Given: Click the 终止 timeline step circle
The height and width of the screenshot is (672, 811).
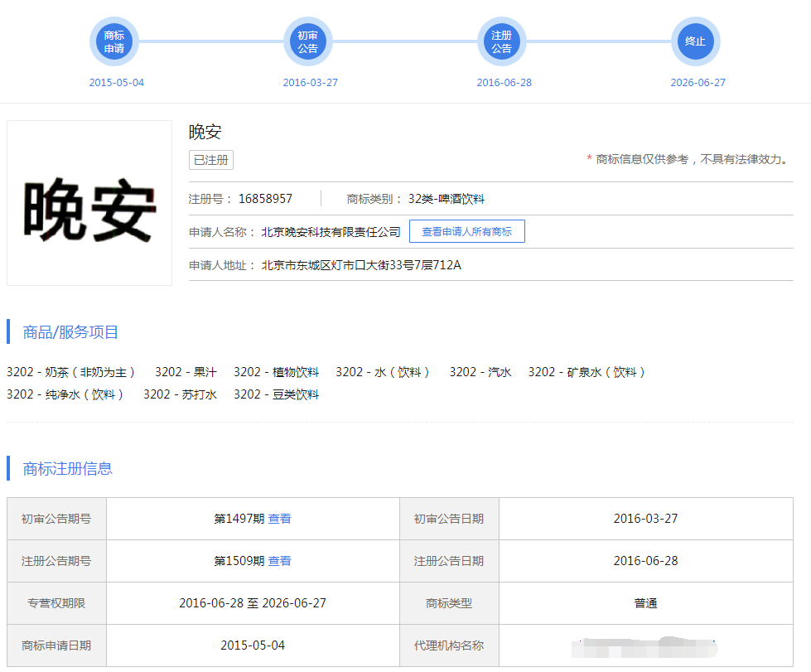Looking at the screenshot, I should 696,41.
